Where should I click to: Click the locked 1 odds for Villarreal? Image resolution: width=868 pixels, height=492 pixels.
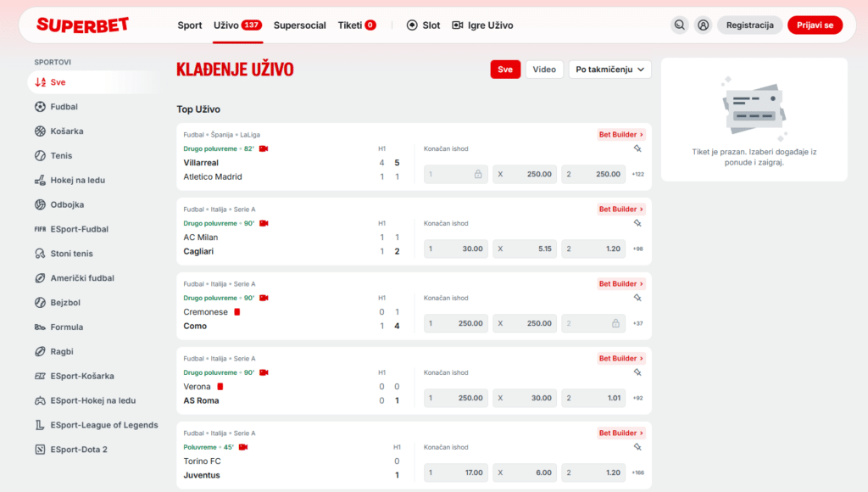[456, 174]
